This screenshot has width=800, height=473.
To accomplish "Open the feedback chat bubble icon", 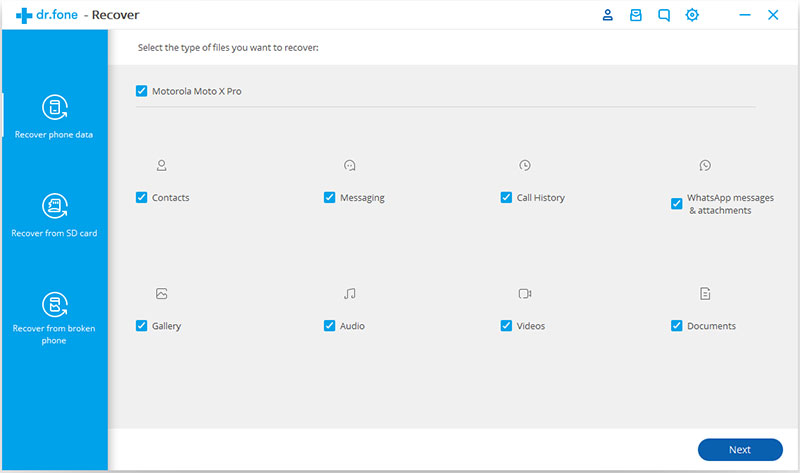I will pyautogui.click(x=663, y=15).
